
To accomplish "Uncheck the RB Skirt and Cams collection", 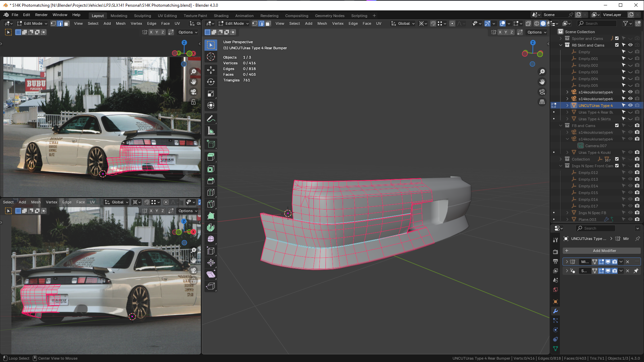I will point(617,45).
